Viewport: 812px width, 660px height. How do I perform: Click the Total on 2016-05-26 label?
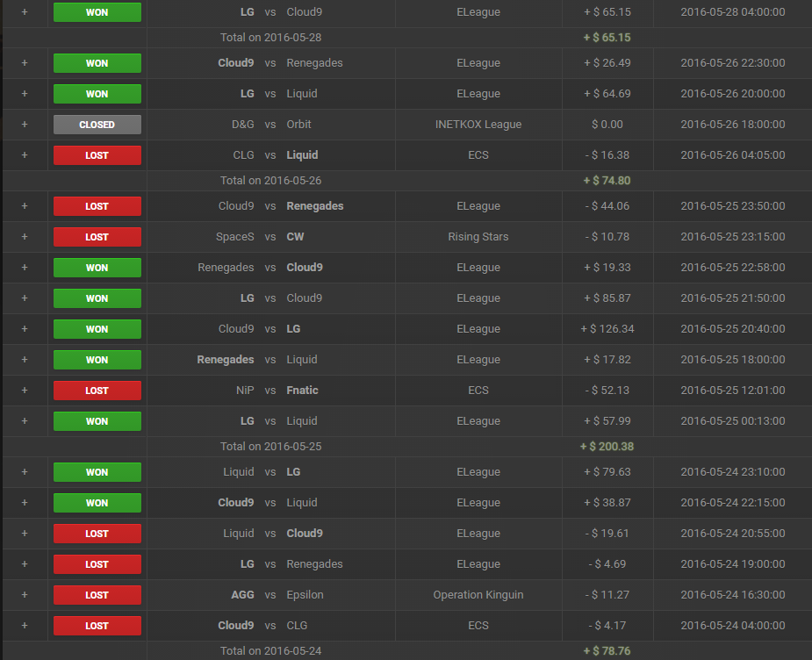[x=271, y=180]
